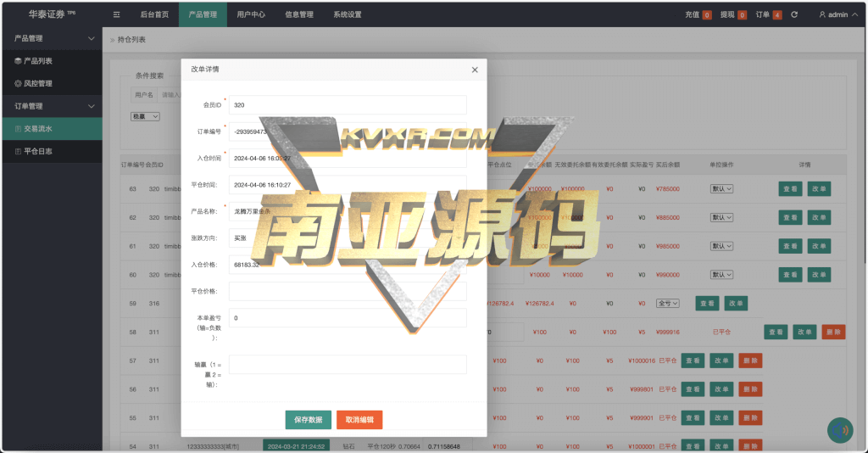Click 查看 for order 61

click(790, 246)
